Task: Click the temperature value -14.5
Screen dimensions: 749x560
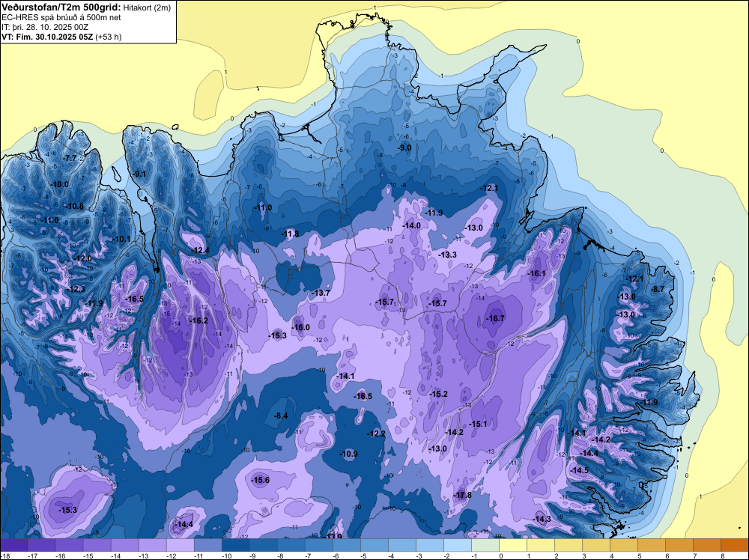Action: pos(580,471)
